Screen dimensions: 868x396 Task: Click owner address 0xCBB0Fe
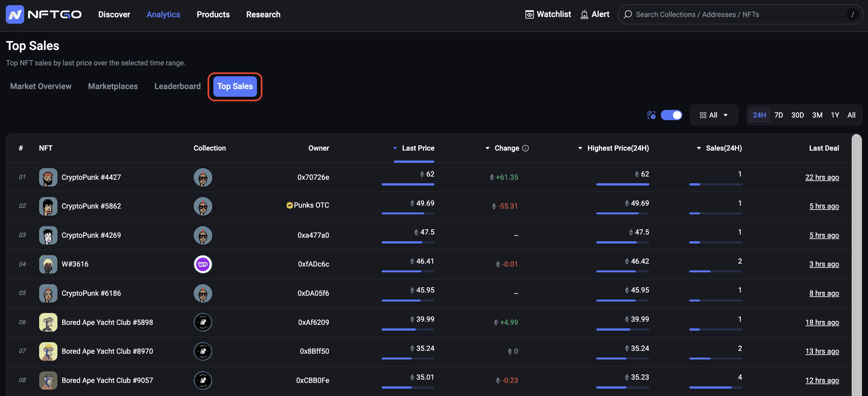(x=313, y=381)
